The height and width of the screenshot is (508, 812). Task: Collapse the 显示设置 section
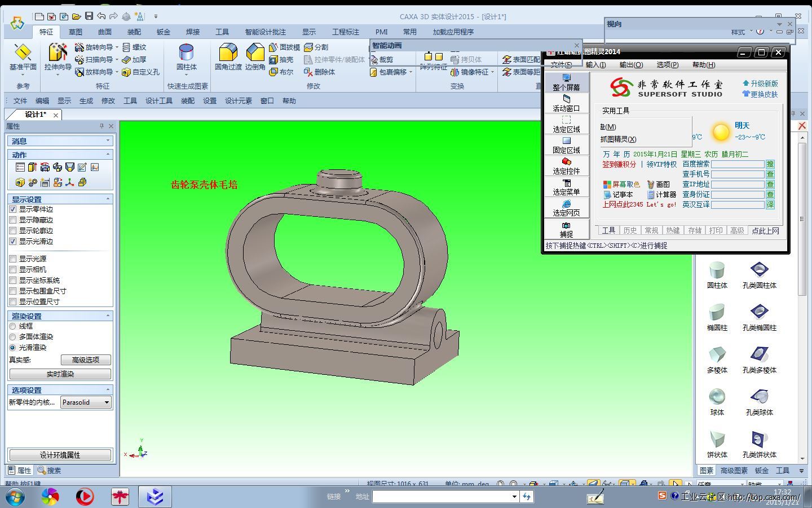[108, 199]
